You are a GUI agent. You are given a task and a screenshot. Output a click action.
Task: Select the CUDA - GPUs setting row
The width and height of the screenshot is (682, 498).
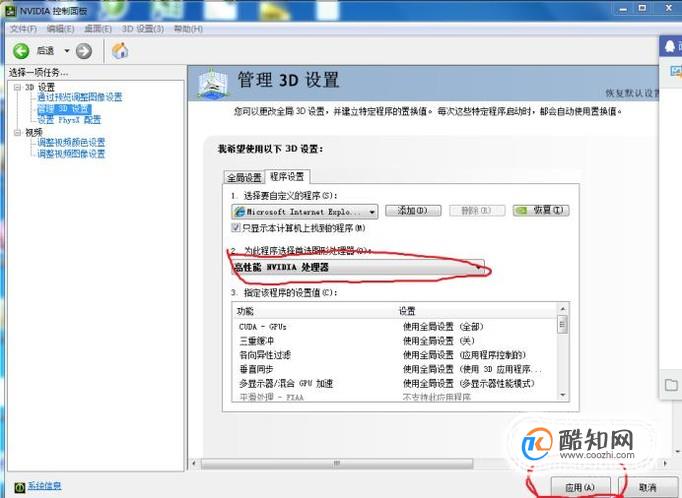pos(394,327)
